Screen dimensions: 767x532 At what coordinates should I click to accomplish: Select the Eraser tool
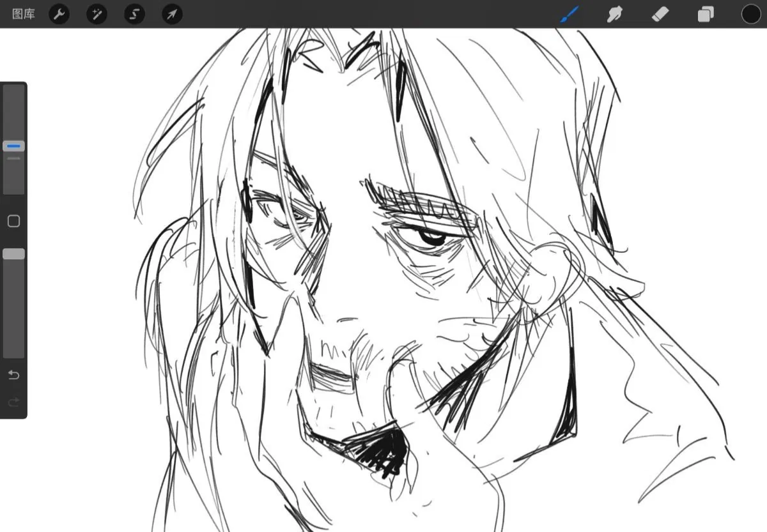(x=660, y=14)
